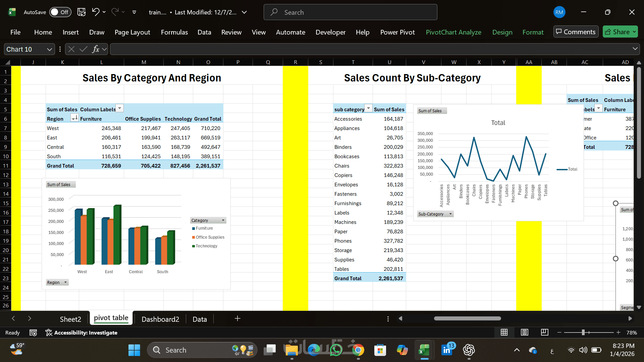644x362 pixels.
Task: Expand the Name Box dropdown
Action: tap(49, 49)
